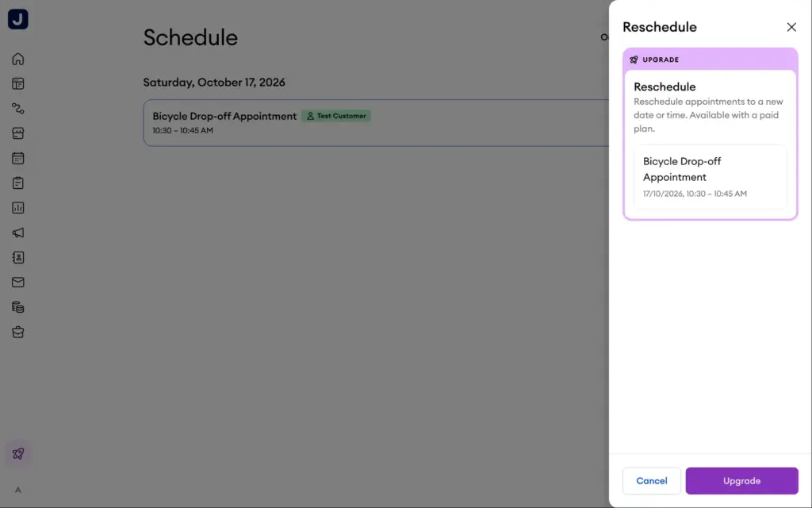
Task: Open the megaphone marketing icon
Action: coord(18,233)
